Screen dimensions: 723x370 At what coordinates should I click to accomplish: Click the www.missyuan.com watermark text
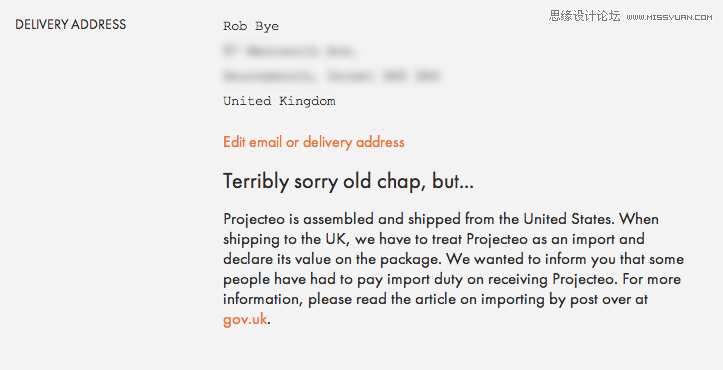click(670, 17)
